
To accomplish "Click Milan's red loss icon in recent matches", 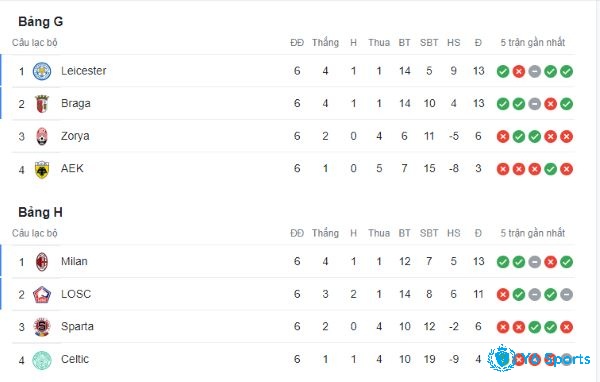I will pyautogui.click(x=551, y=262).
